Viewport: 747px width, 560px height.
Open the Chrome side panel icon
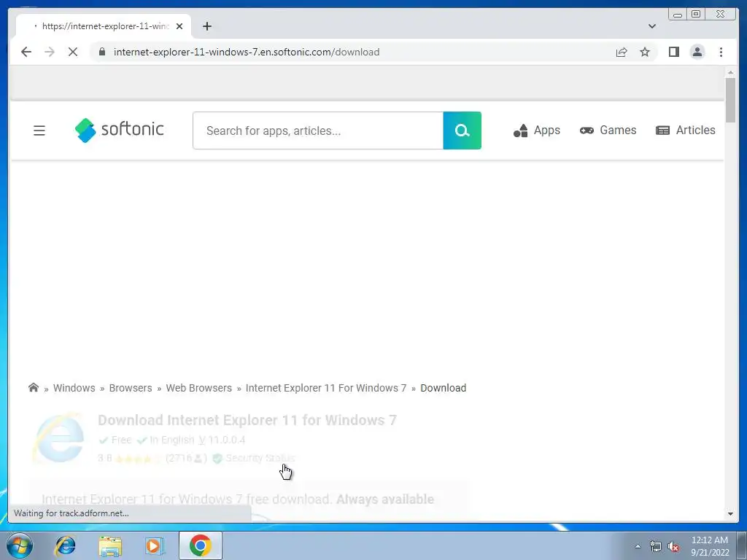click(x=673, y=52)
